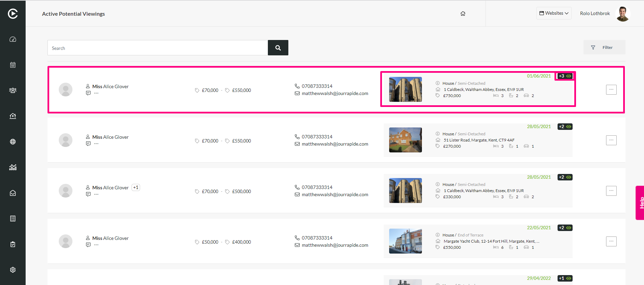
Task: Open the pink Help side tab
Action: [x=640, y=203]
